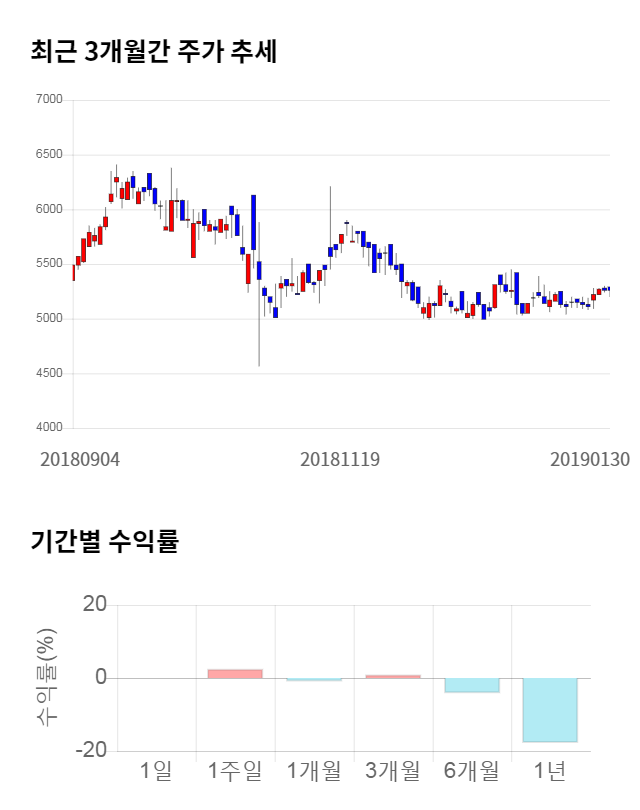Select the 1년 x-axis label
Image resolution: width=640 pixels, height=810 pixels.
point(549,771)
